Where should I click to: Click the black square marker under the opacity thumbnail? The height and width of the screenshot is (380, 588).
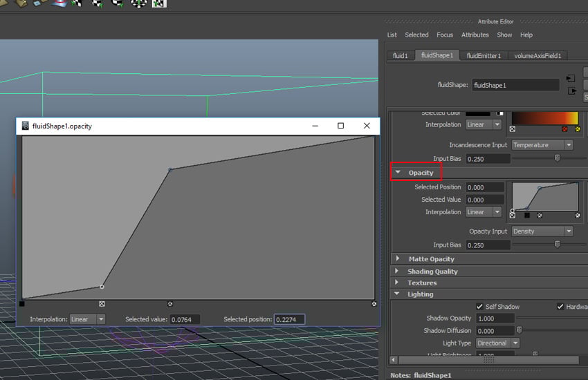(x=527, y=215)
